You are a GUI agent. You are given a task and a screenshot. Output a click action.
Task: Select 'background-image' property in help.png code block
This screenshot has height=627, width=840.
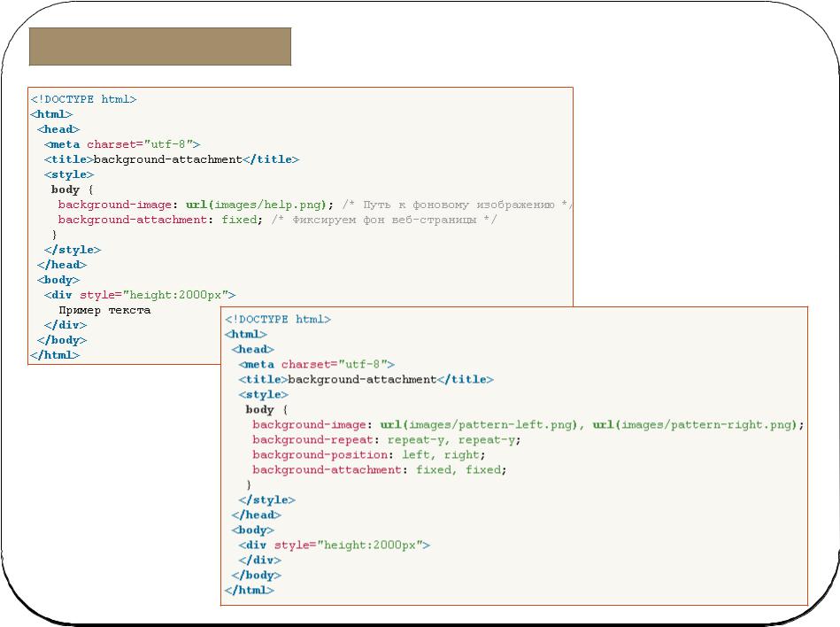tap(115, 205)
